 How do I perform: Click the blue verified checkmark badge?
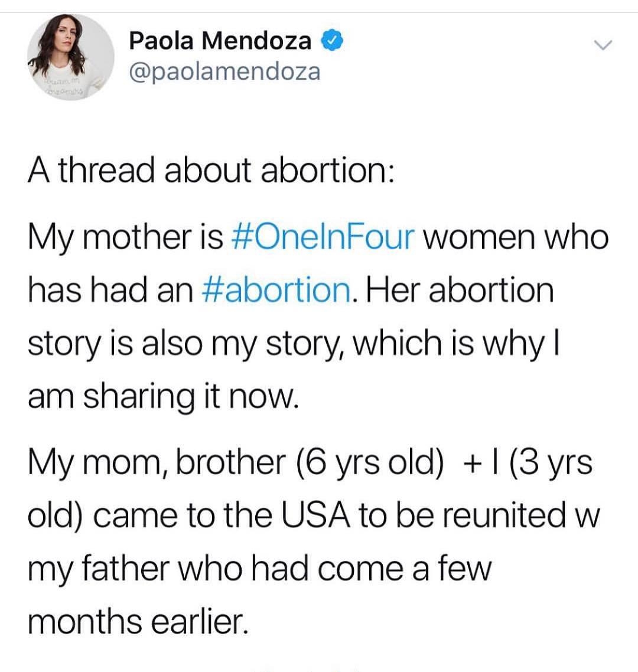point(332,41)
